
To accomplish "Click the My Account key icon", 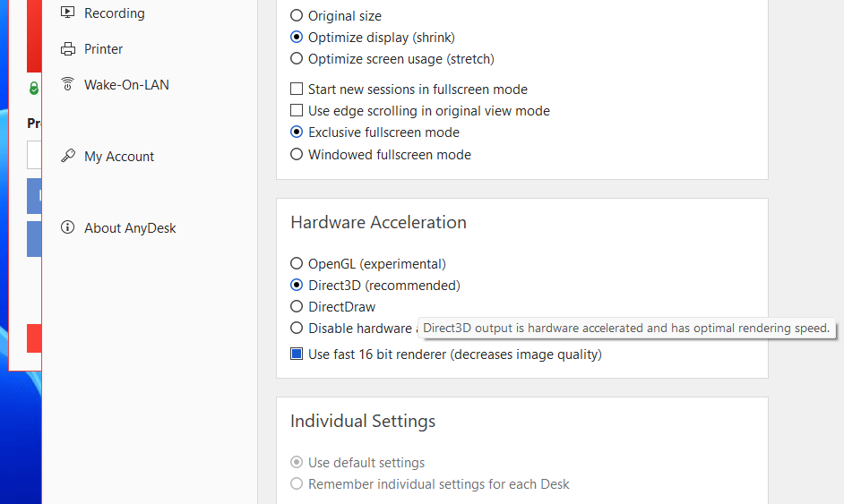I will click(x=68, y=156).
